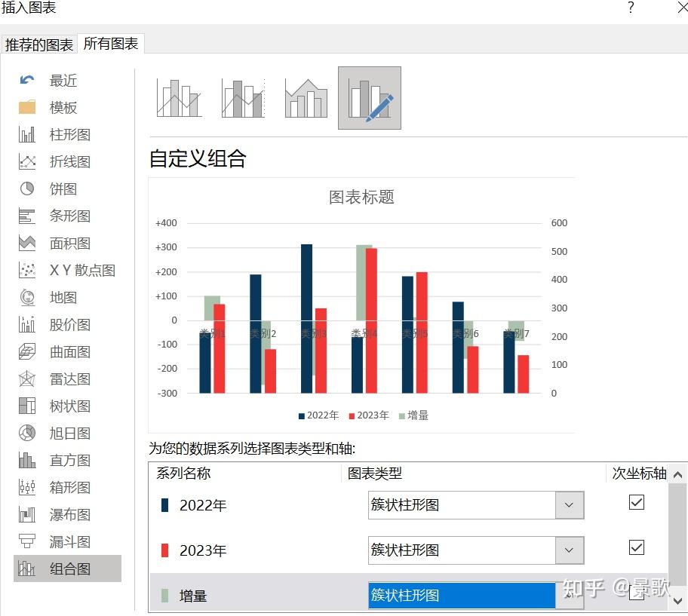Toggle secondary axis checkbox for 2023年

click(636, 547)
